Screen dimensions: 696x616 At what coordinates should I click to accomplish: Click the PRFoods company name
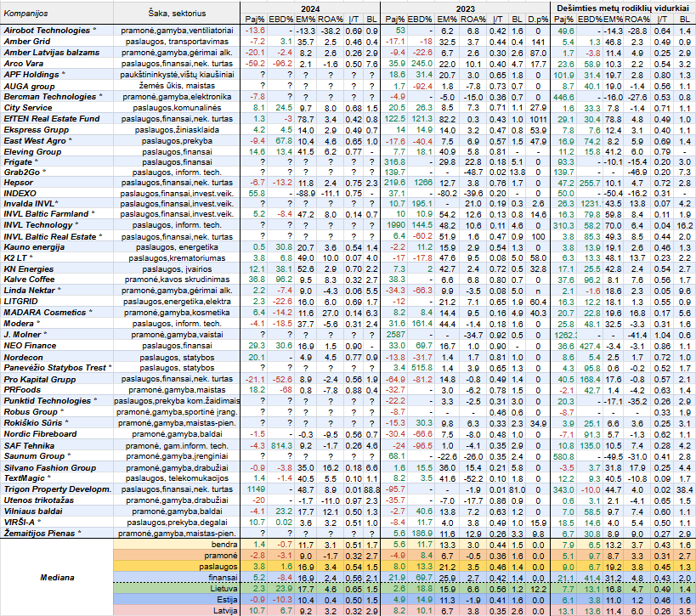point(22,390)
